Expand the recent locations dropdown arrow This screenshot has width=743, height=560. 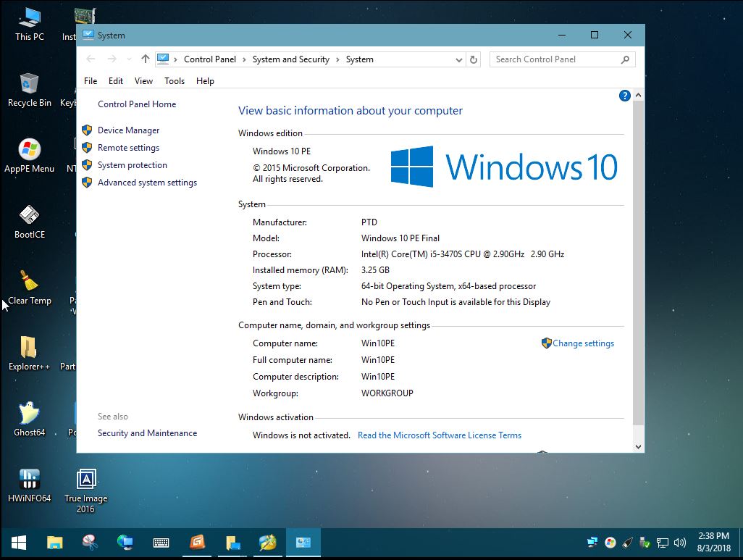(130, 59)
